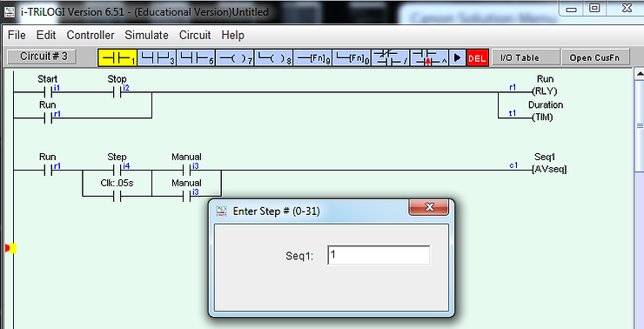Click the icon in Enter Step dialog title
The image size is (644, 329).
(222, 211)
